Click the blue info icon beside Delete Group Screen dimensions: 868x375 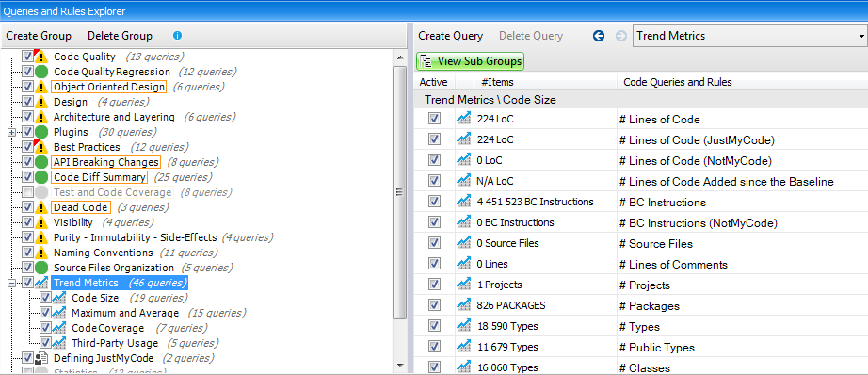point(177,36)
